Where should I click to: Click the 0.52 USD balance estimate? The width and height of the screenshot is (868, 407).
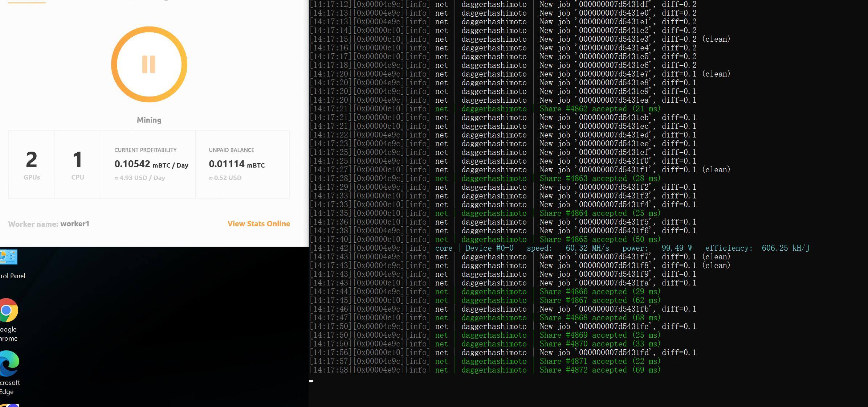point(225,178)
